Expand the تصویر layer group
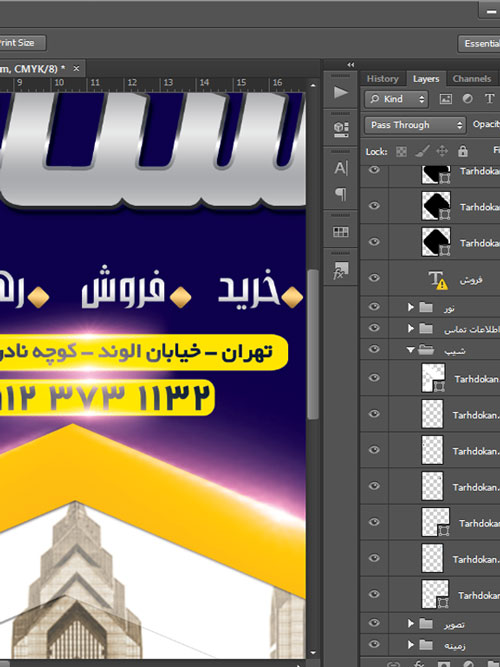The height and width of the screenshot is (667, 500). click(x=411, y=624)
